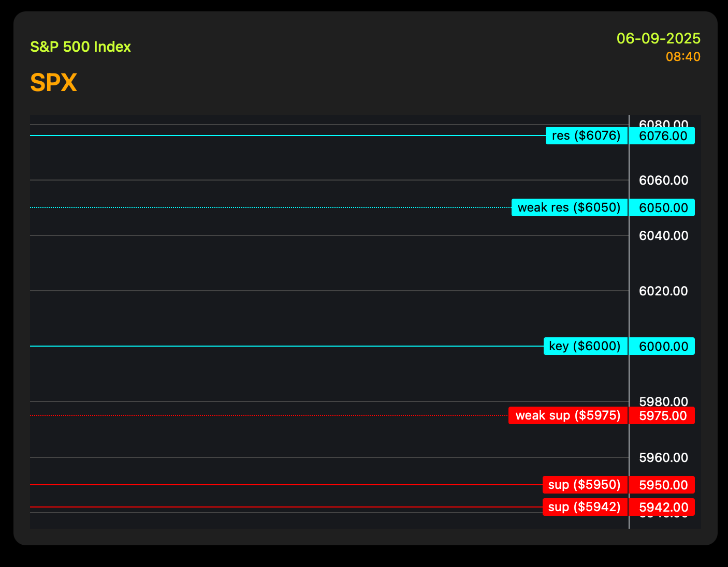This screenshot has height=567, width=728.
Task: Click the 6060.00 axis value
Action: 664,181
